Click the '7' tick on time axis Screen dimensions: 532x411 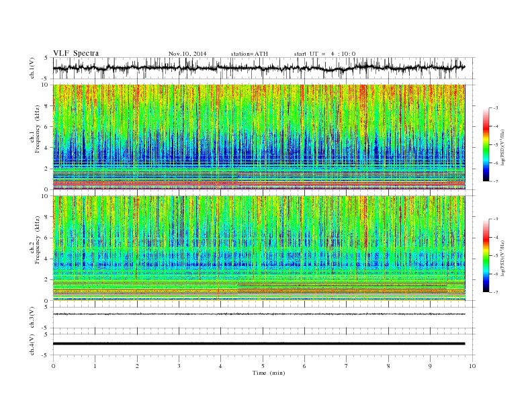pos(347,366)
